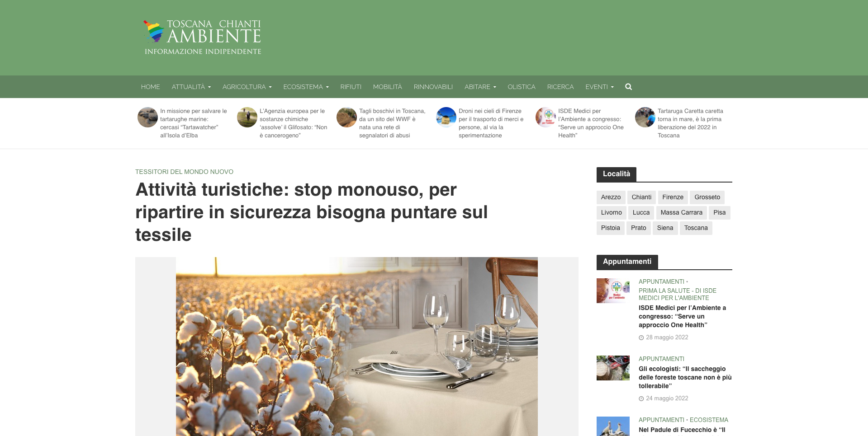Expand the Eventi dropdown menu

click(x=599, y=87)
